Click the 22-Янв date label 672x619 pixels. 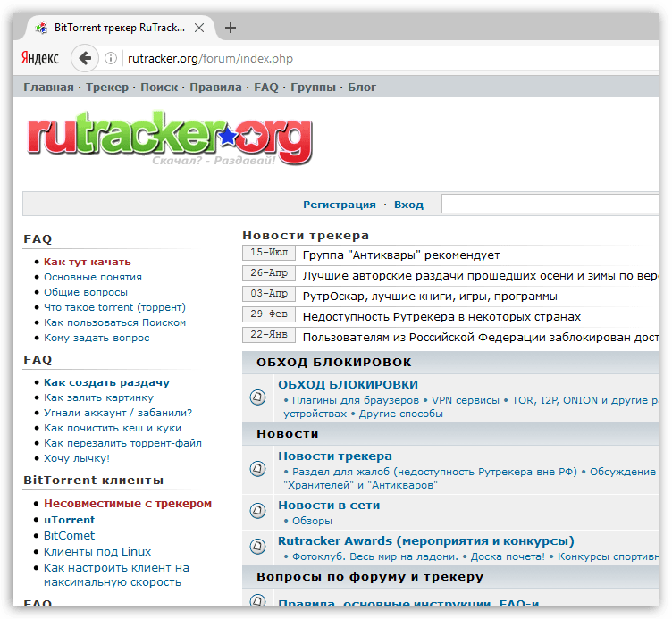point(269,335)
